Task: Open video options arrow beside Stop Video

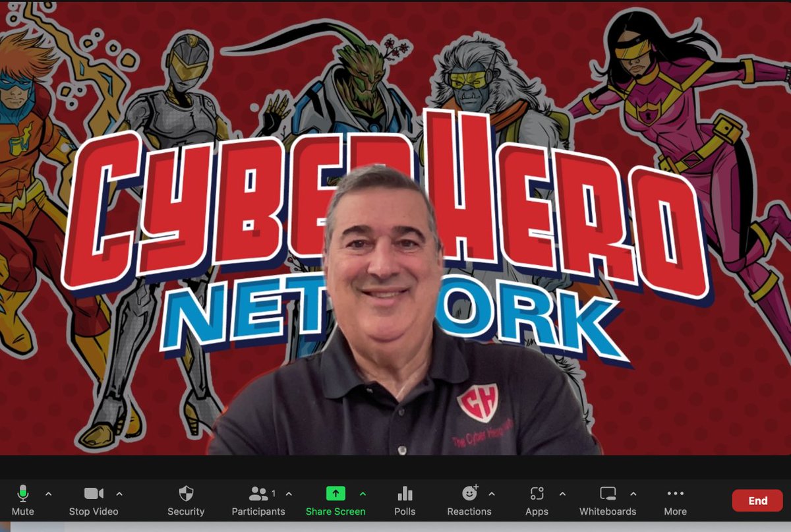Action: [119, 493]
